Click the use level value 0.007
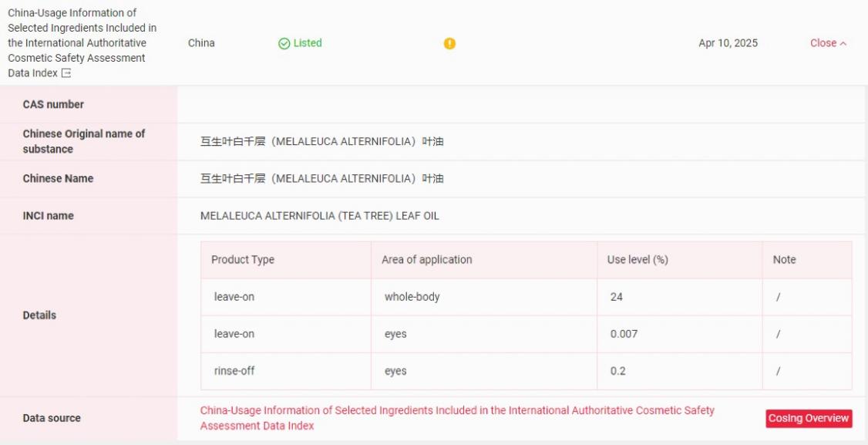Screen dimensions: 868x445 tap(624, 334)
